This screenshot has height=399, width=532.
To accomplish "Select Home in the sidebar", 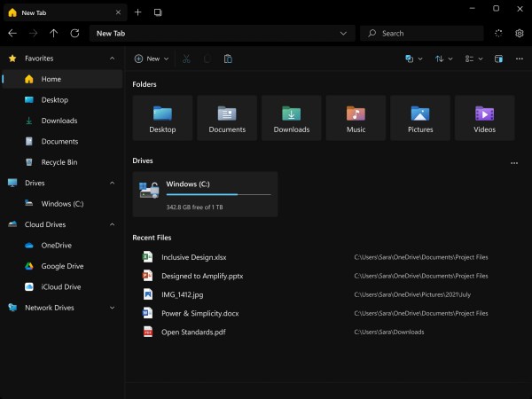I will tap(62, 79).
